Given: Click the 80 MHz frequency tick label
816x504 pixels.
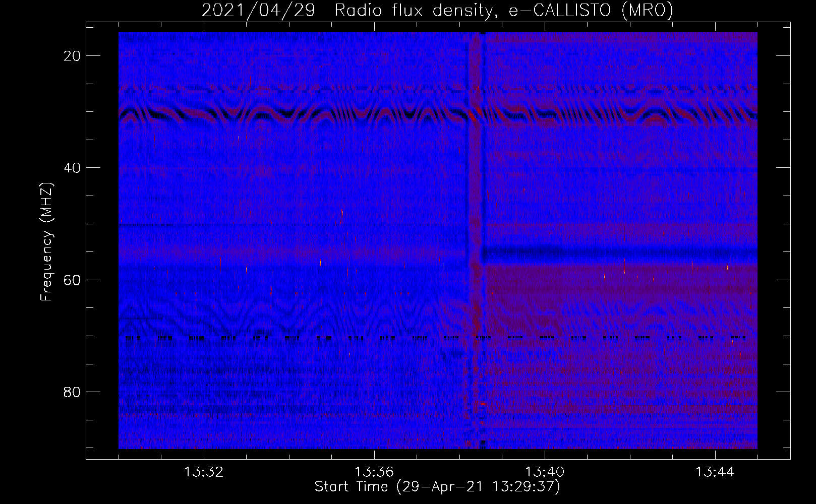Looking at the screenshot, I should pyautogui.click(x=73, y=392).
